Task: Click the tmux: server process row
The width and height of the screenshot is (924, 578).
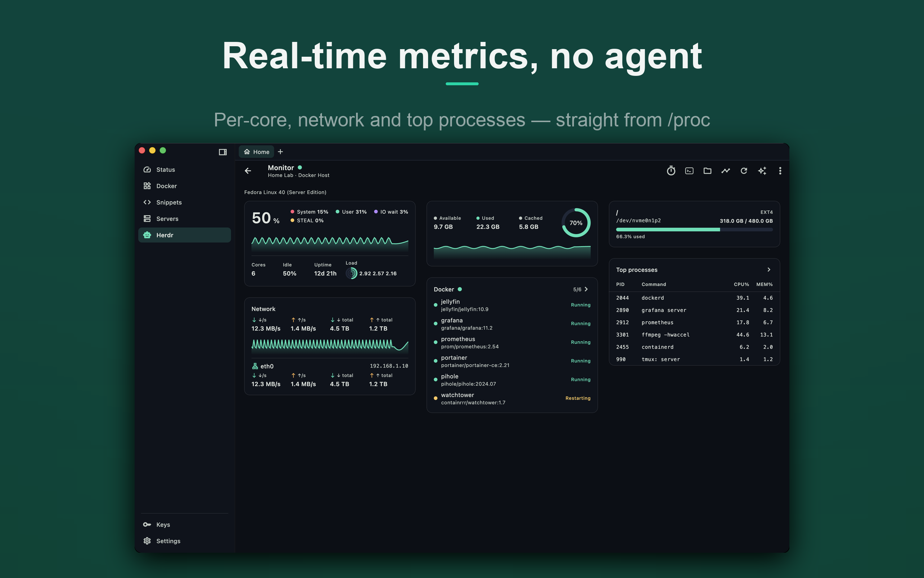Action: coord(694,359)
